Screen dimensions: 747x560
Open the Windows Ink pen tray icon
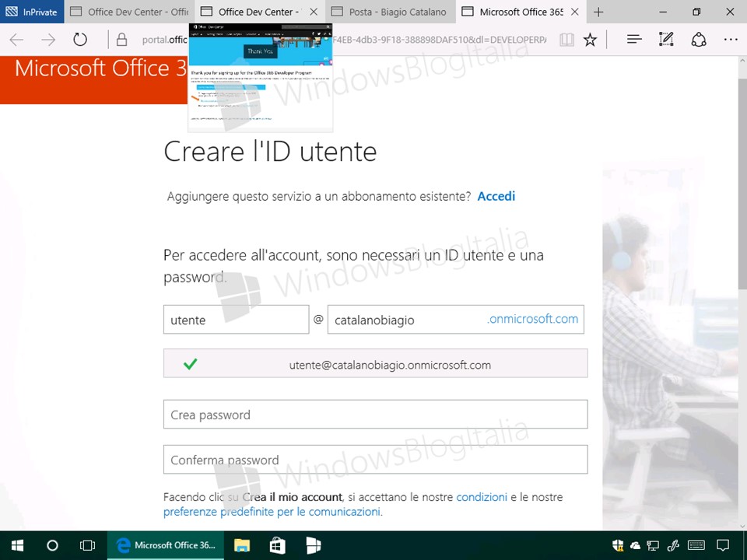(672, 545)
